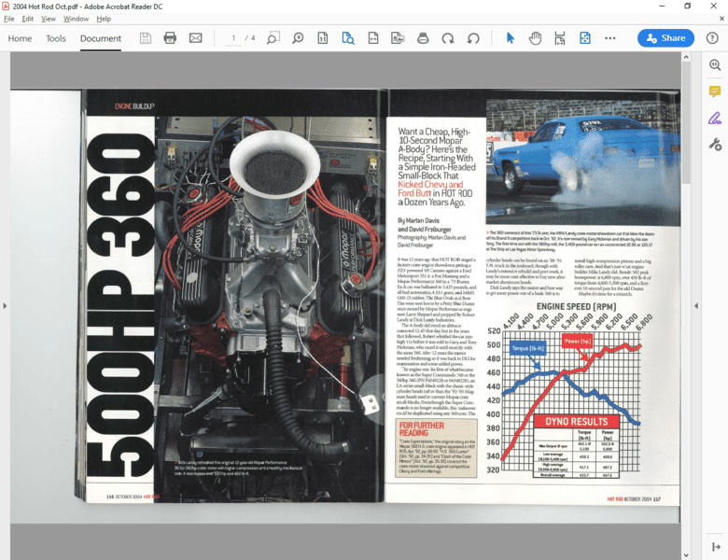Viewport: 728px width, 560px height.
Task: Expand the right pane using bottom arrow icon
Action: pyautogui.click(x=714, y=545)
